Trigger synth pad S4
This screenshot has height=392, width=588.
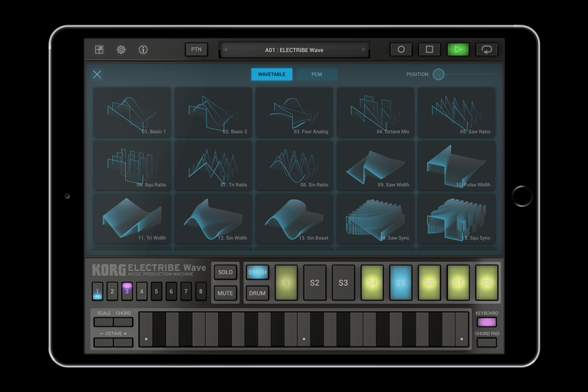click(x=372, y=283)
